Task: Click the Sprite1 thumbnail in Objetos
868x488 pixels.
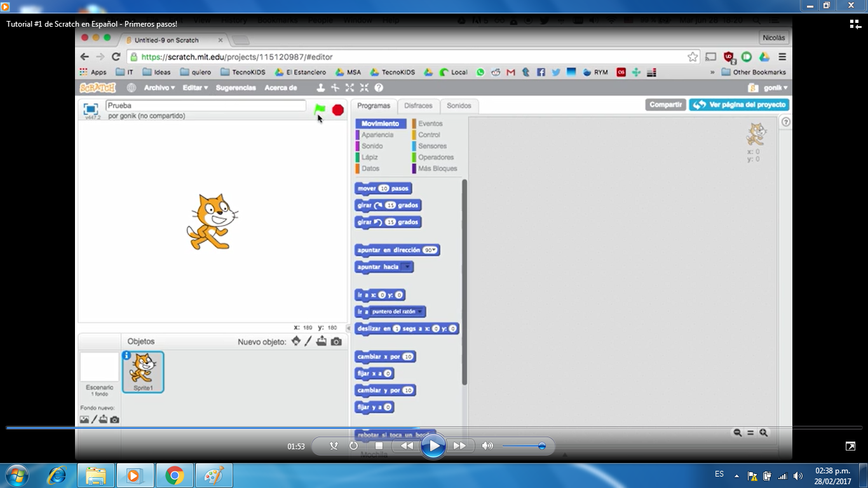Action: point(143,370)
